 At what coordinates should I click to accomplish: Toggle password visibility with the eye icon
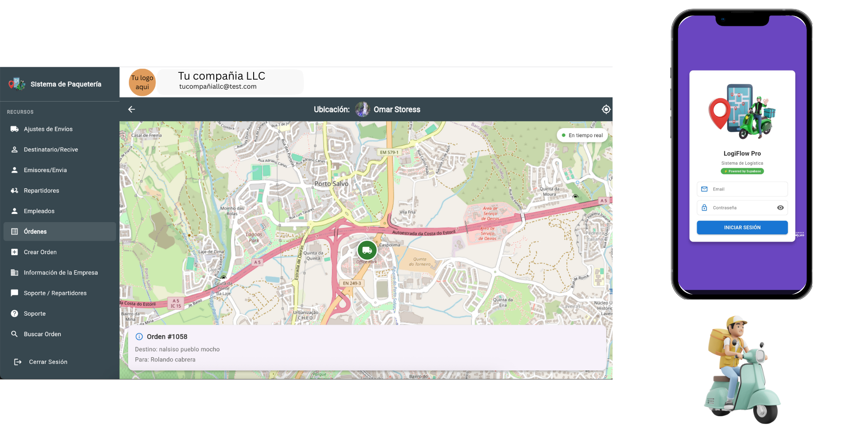tap(780, 208)
